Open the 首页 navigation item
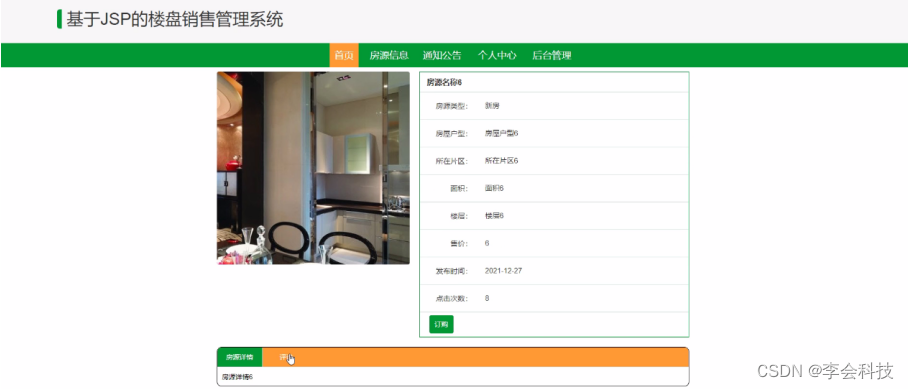 click(x=344, y=56)
